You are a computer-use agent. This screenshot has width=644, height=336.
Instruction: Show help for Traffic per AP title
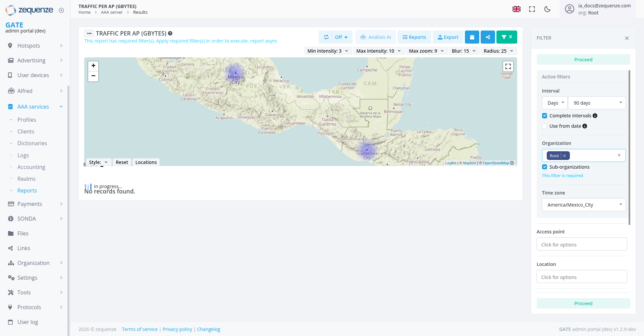click(x=170, y=33)
